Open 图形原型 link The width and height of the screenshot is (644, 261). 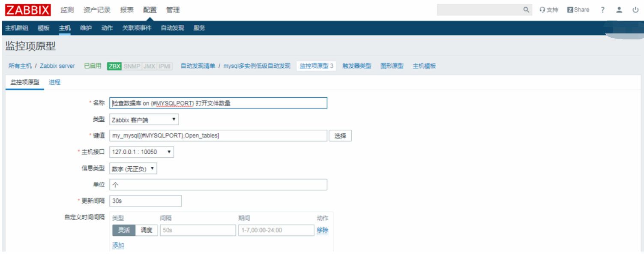[392, 66]
